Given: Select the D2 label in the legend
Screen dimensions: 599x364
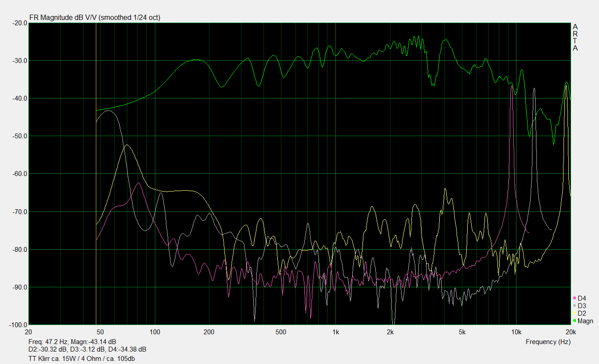Looking at the screenshot, I should 582,313.
